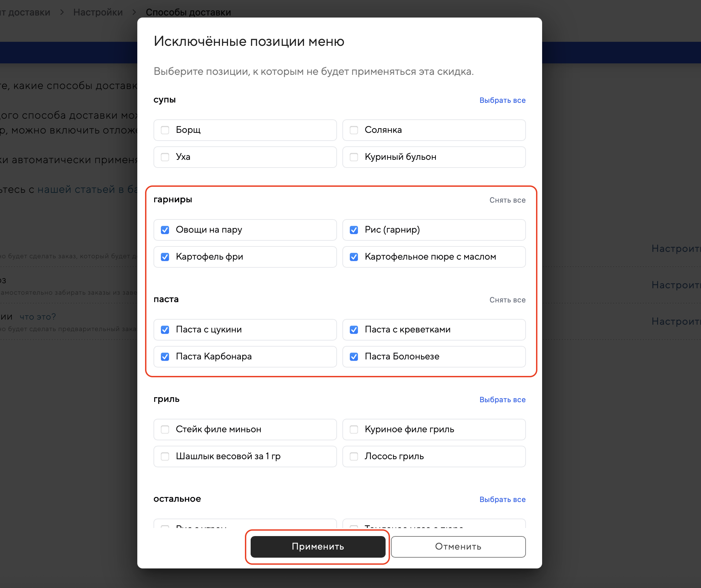Click Снять все for паста

507,300
